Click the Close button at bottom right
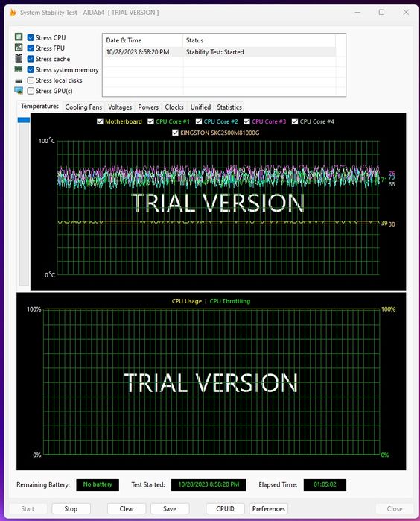The height and width of the screenshot is (521, 420). tap(395, 509)
